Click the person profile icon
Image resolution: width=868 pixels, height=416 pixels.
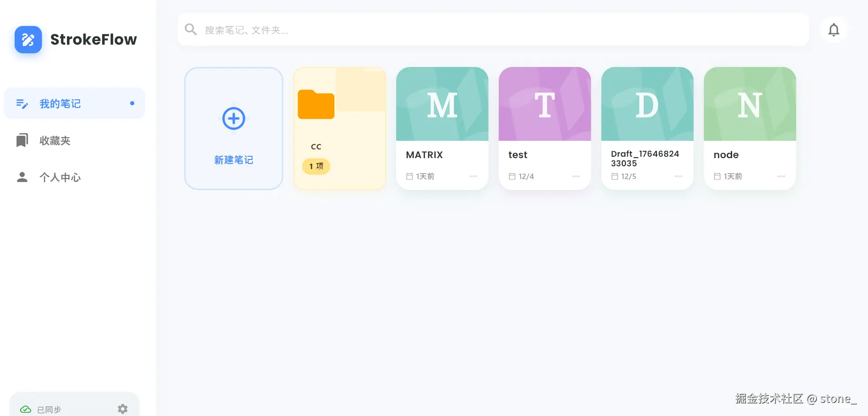pyautogui.click(x=22, y=177)
